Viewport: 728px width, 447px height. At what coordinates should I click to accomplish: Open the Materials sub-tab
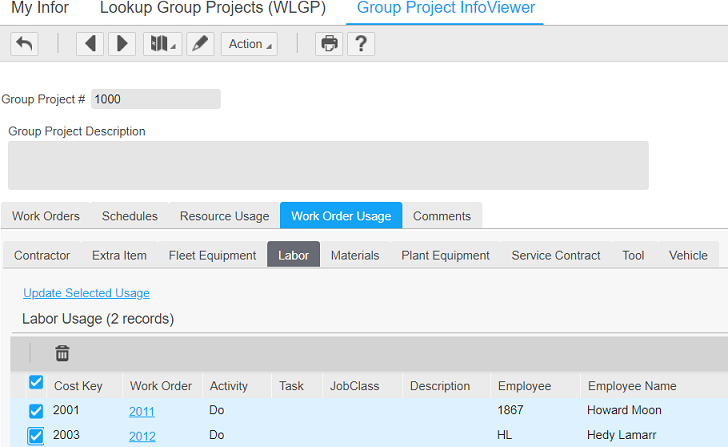(355, 256)
